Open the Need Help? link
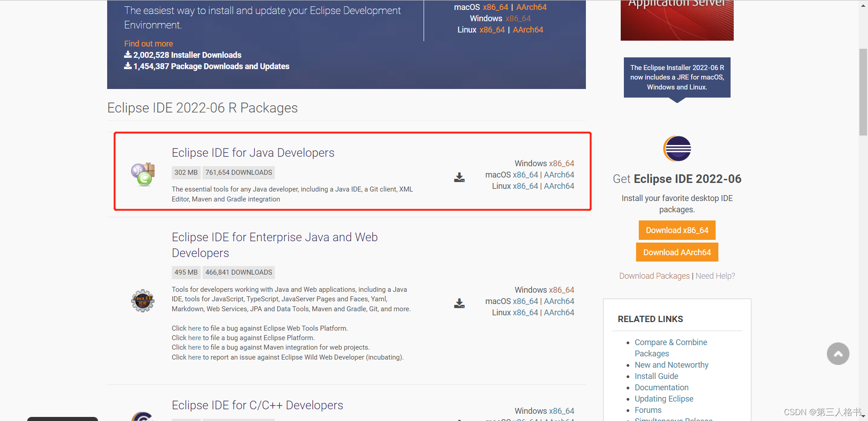Viewport: 868px width, 421px height. point(715,276)
